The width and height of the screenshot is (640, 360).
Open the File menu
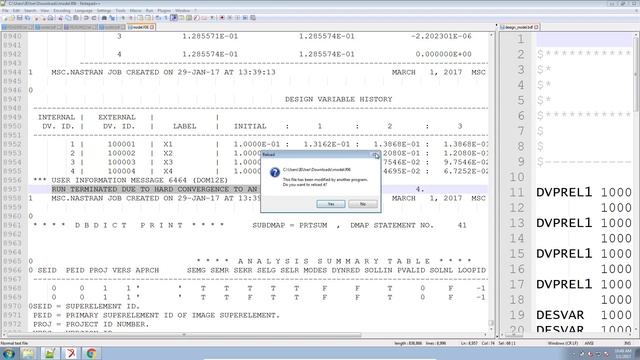pyautogui.click(x=5, y=11)
